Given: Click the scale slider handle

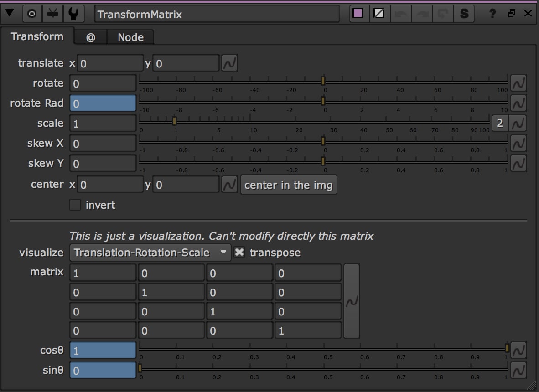Looking at the screenshot, I should [x=174, y=121].
